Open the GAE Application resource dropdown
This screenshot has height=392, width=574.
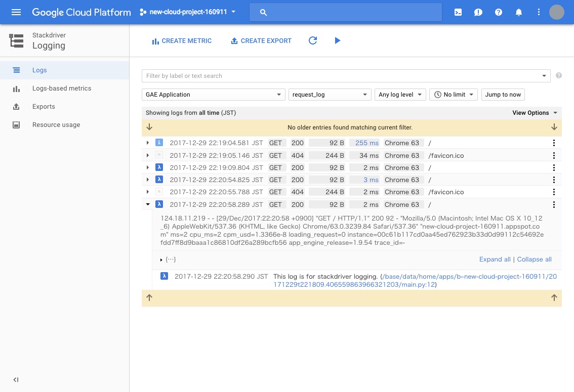tap(214, 95)
